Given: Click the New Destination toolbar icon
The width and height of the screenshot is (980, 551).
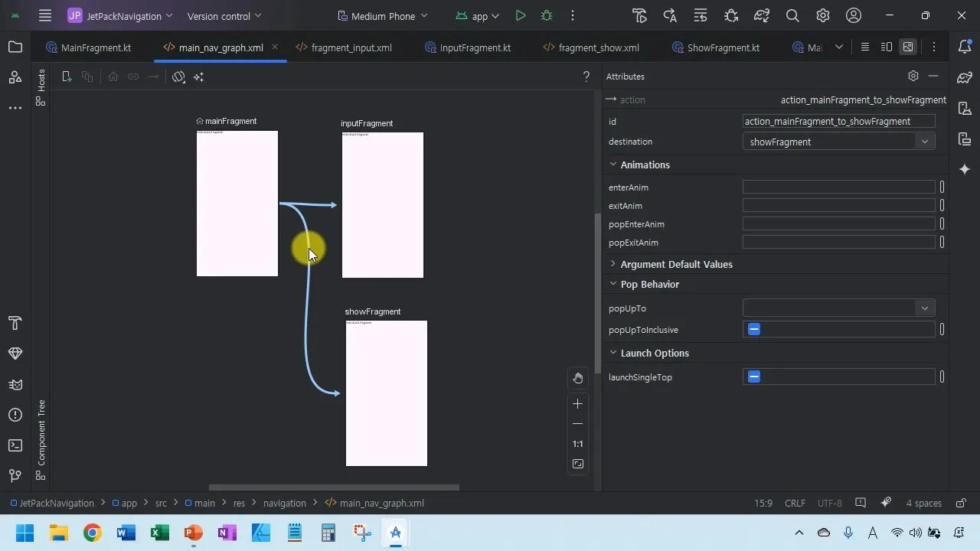Looking at the screenshot, I should (x=67, y=77).
